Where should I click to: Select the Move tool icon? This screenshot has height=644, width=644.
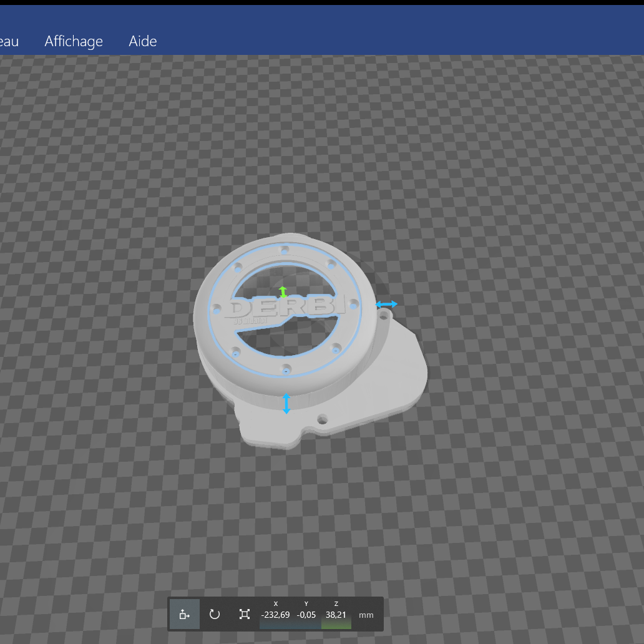[185, 614]
